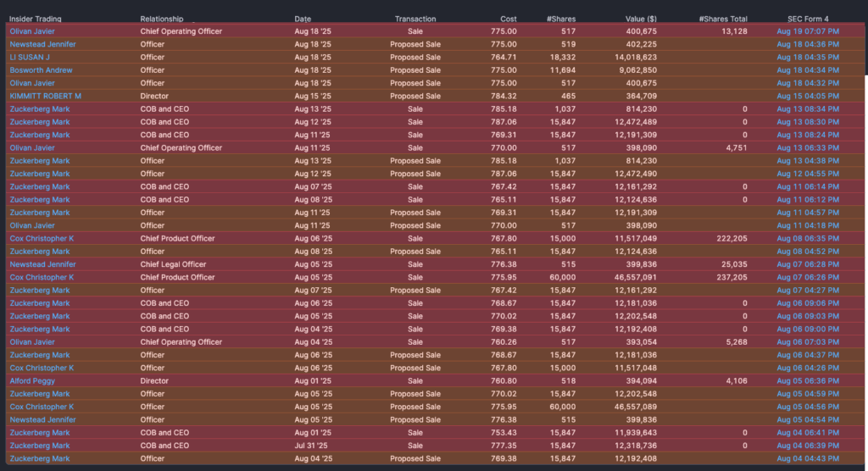The width and height of the screenshot is (868, 471).
Task: Open Bosworth Andrew insider profile link
Action: [x=41, y=70]
